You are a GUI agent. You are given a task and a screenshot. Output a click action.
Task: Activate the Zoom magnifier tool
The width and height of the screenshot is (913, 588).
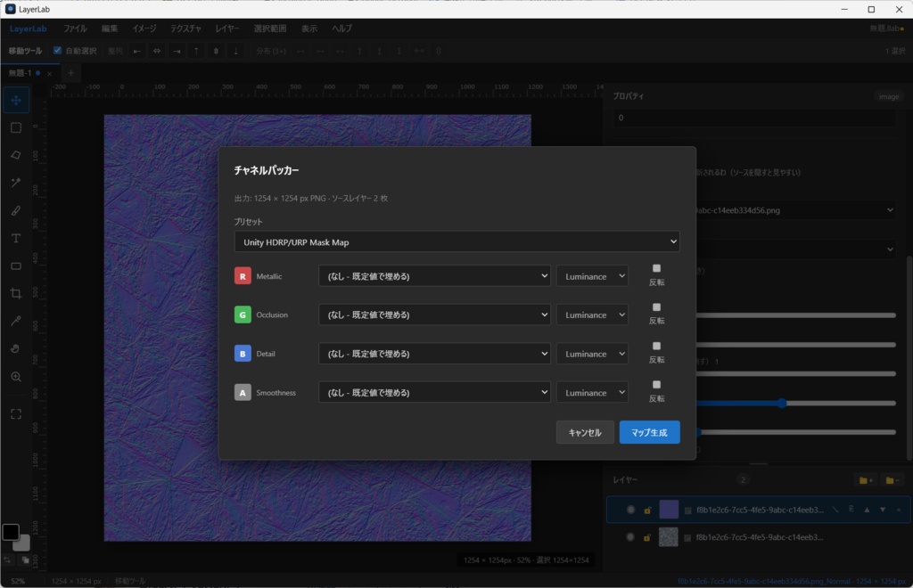(16, 376)
